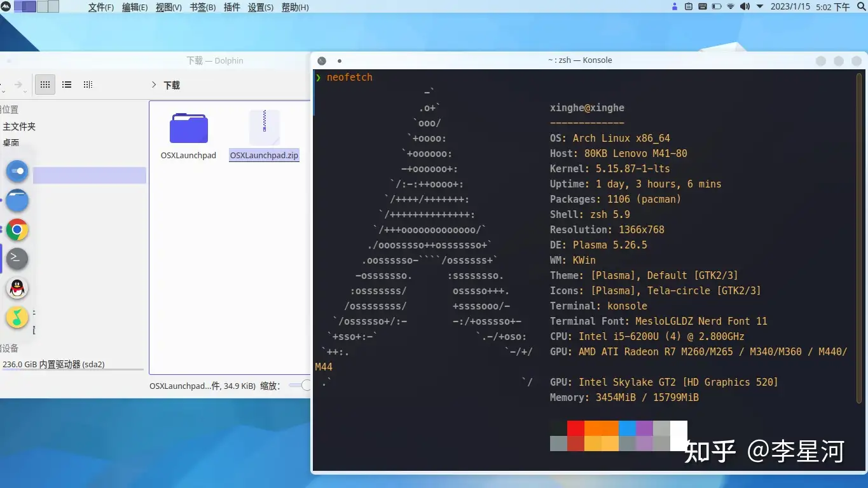This screenshot has width=868, height=488.
Task: Open the 编辑(E) menu
Action: pos(135,8)
